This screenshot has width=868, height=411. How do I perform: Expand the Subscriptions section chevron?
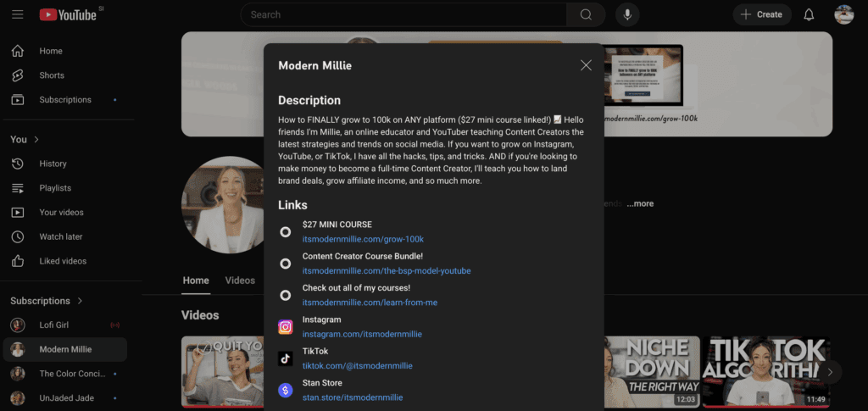81,301
